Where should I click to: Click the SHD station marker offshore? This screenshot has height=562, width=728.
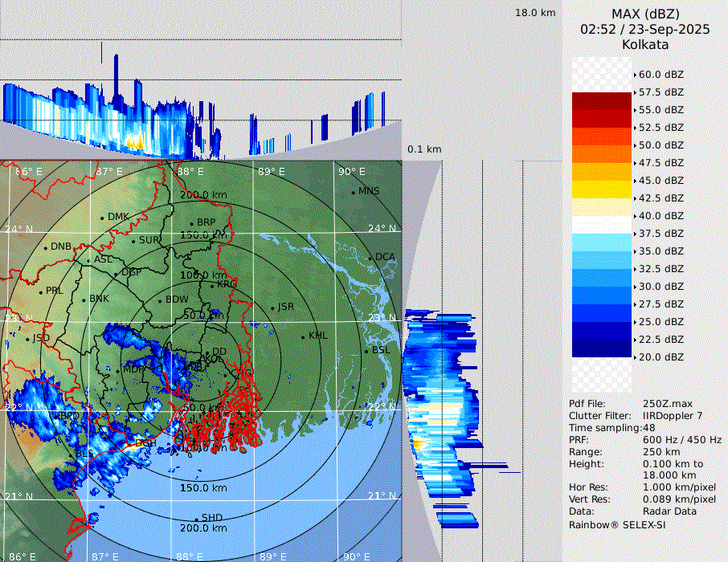click(196, 519)
